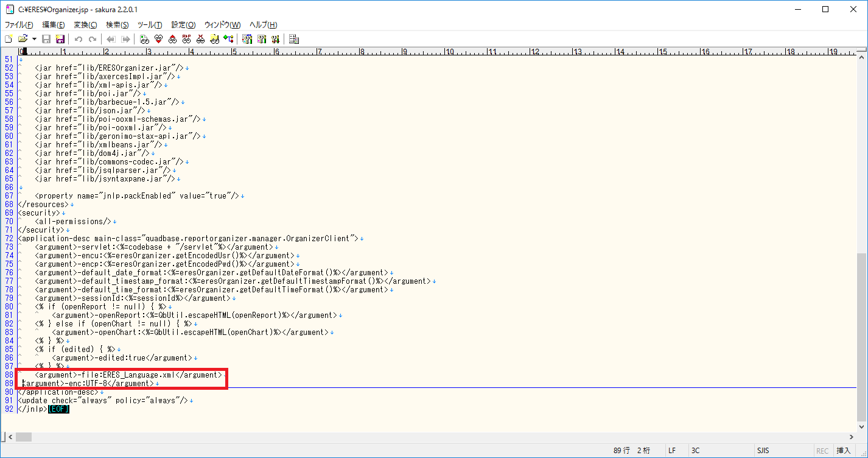Screen dimensions: 868x458
Task: Click the lib/json.jar line
Action: 92,111
